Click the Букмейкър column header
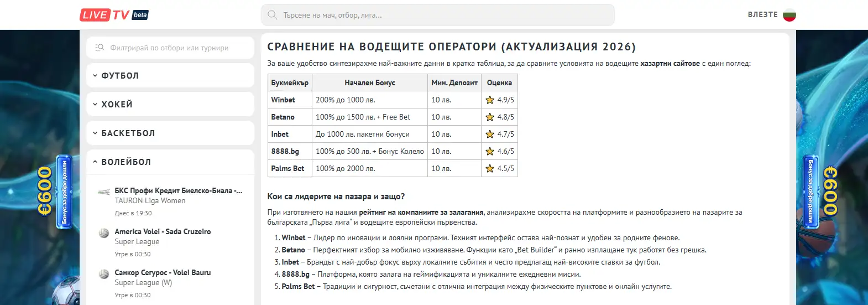868x305 pixels. (290, 82)
